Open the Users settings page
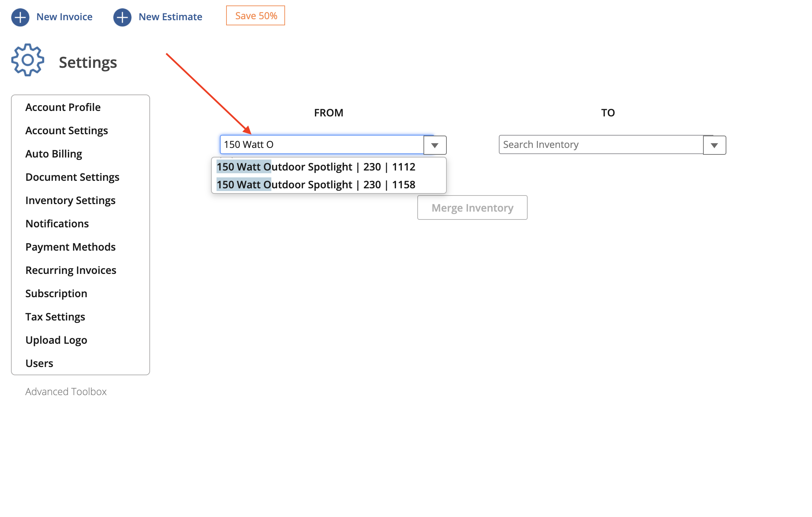The width and height of the screenshot is (812, 517). coord(39,363)
